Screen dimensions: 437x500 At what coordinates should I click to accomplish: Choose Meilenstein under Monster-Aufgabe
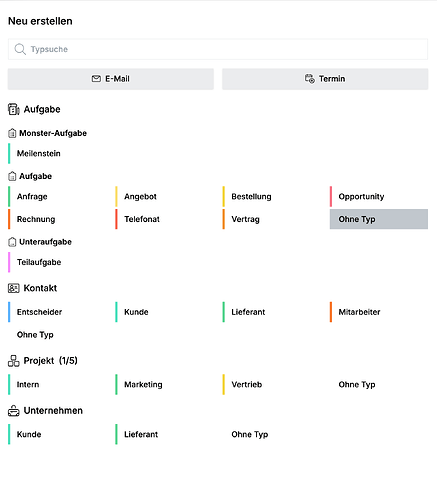[x=39, y=153]
